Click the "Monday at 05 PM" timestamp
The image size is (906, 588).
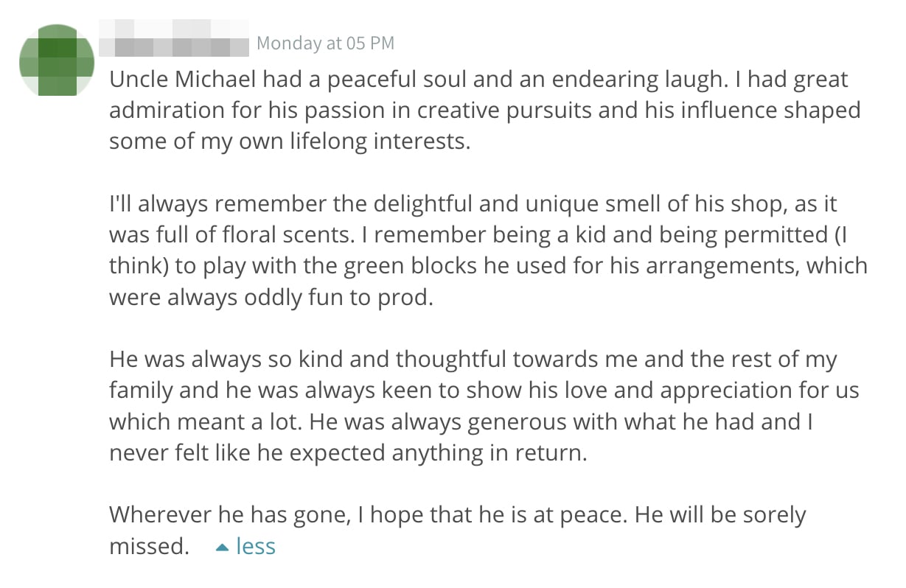tap(325, 43)
